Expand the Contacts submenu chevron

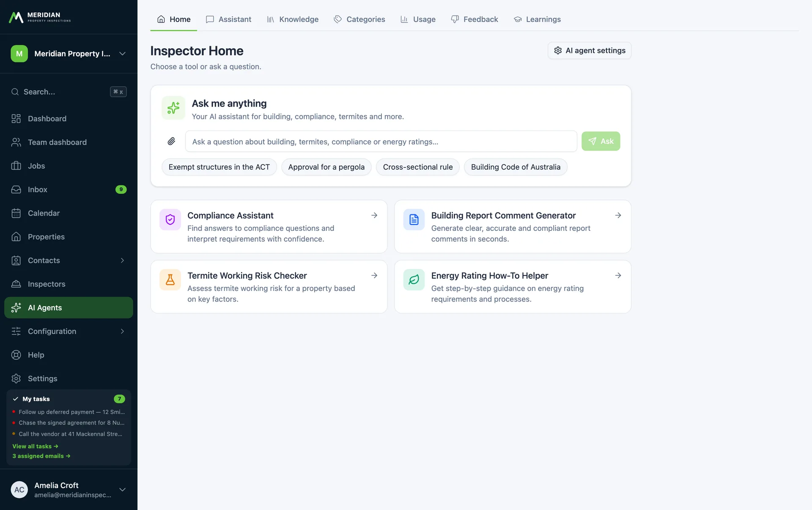pyautogui.click(x=122, y=260)
